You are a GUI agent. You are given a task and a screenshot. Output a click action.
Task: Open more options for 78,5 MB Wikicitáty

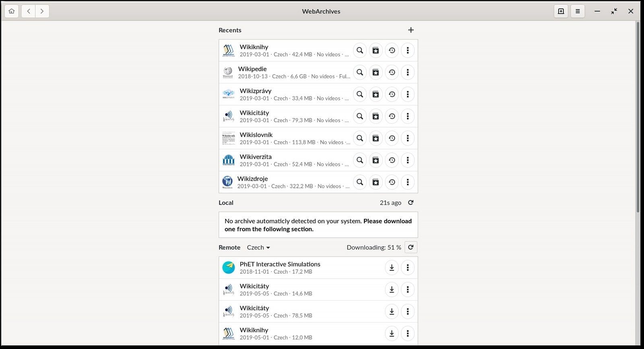point(408,312)
